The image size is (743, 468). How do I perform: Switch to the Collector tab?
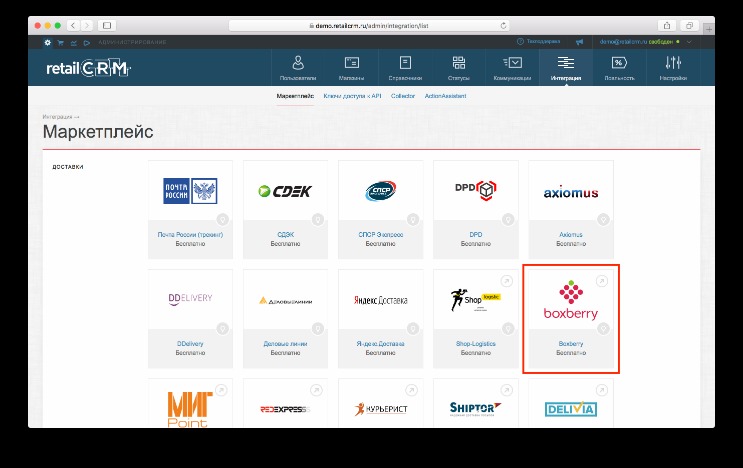(403, 96)
